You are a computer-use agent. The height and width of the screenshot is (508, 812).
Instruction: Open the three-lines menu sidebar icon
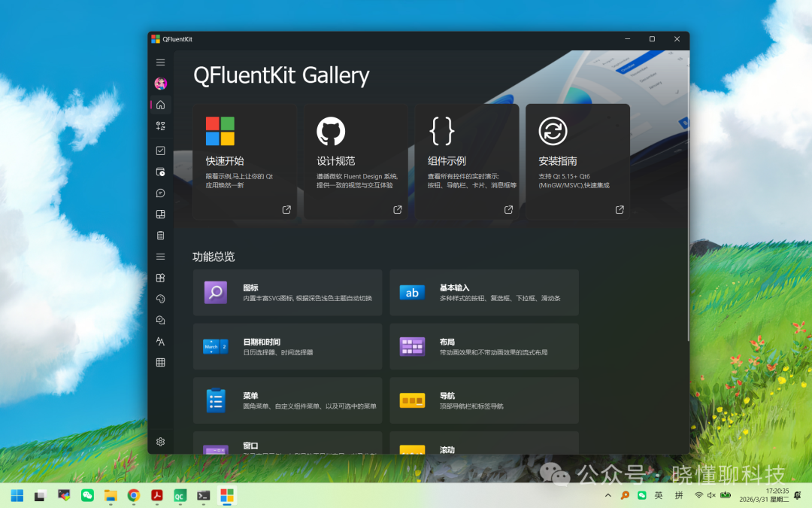(161, 257)
